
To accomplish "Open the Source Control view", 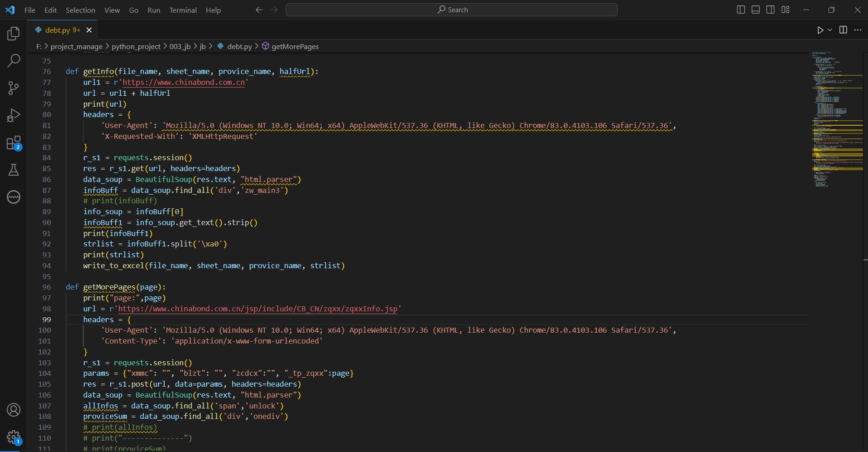I will point(14,88).
